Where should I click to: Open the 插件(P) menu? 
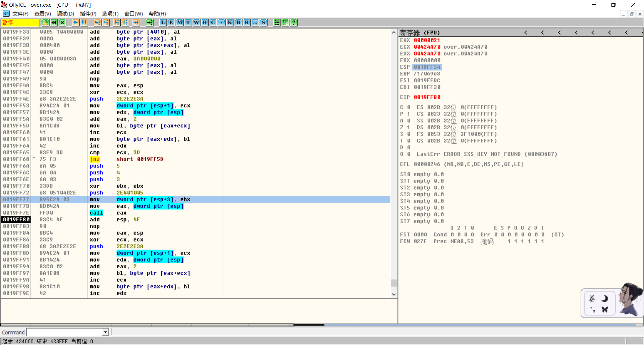coord(88,14)
